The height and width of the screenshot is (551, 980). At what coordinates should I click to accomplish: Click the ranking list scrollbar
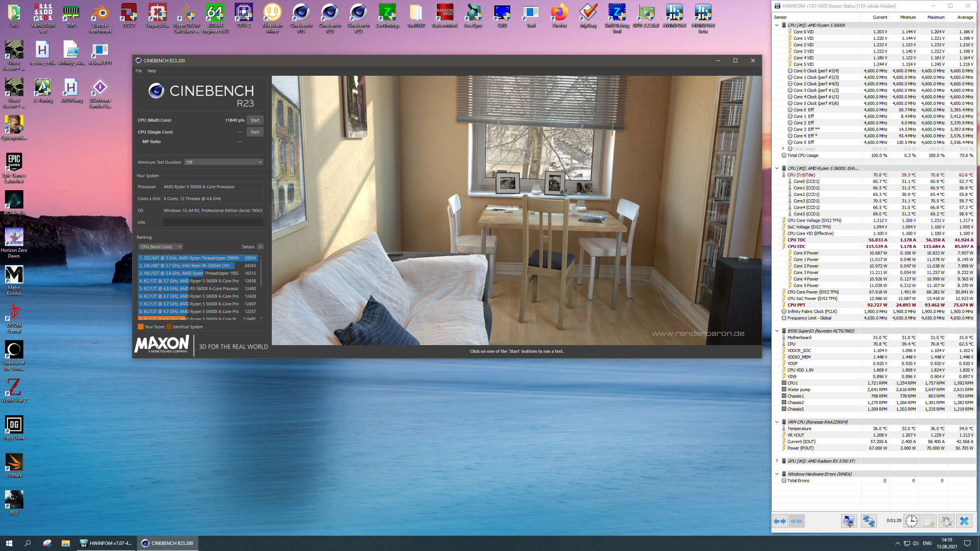(x=261, y=272)
